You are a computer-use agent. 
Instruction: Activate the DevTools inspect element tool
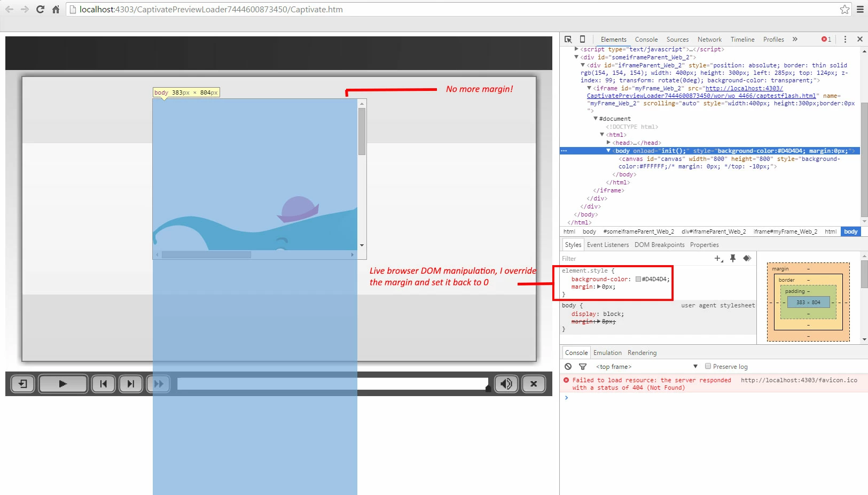(x=568, y=39)
